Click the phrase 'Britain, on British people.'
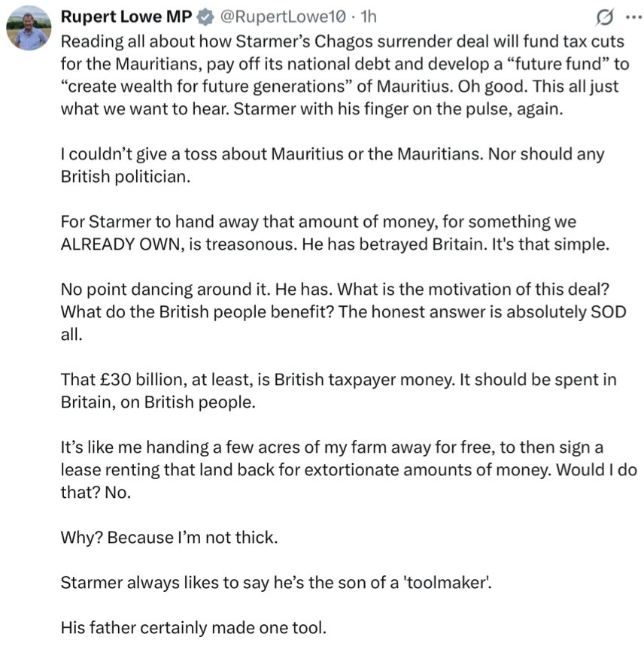Screen dimensions: 644x646 click(158, 402)
